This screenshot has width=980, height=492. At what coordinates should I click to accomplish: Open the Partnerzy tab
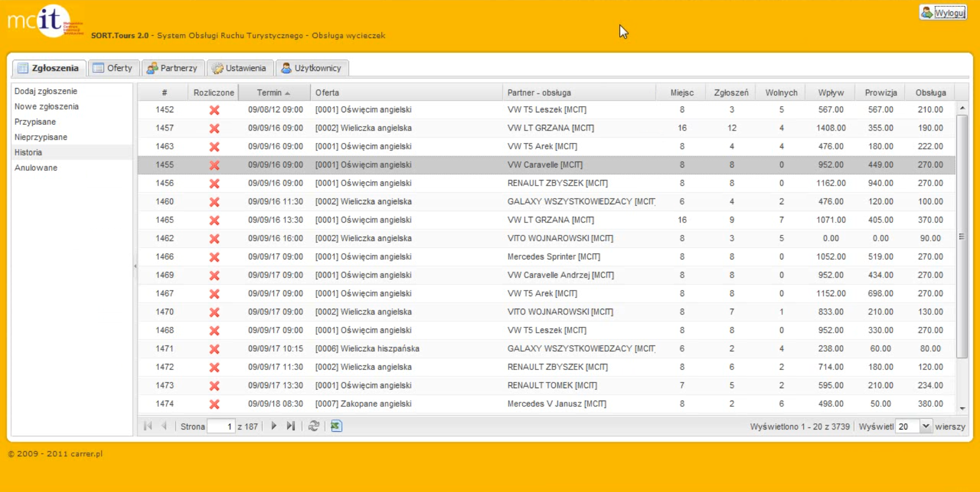pyautogui.click(x=172, y=68)
